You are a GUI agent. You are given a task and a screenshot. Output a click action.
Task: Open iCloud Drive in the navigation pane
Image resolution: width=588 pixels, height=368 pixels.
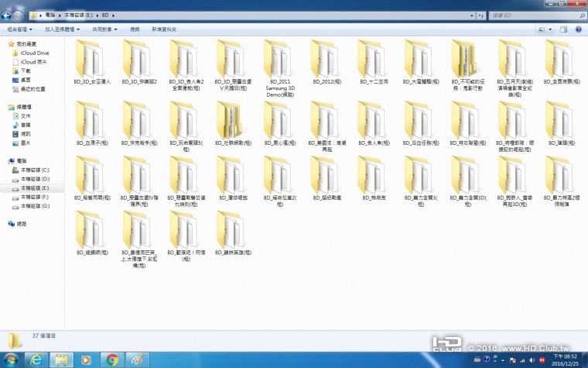(x=35, y=53)
